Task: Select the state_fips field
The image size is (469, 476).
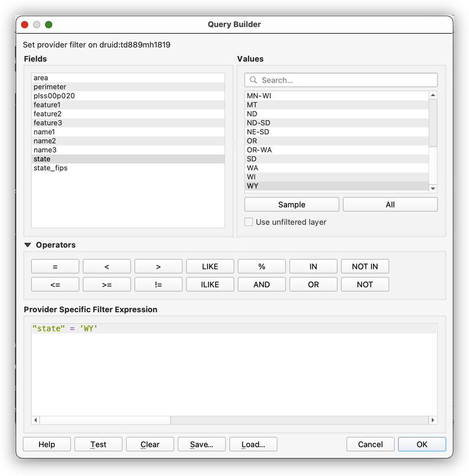Action: point(50,168)
